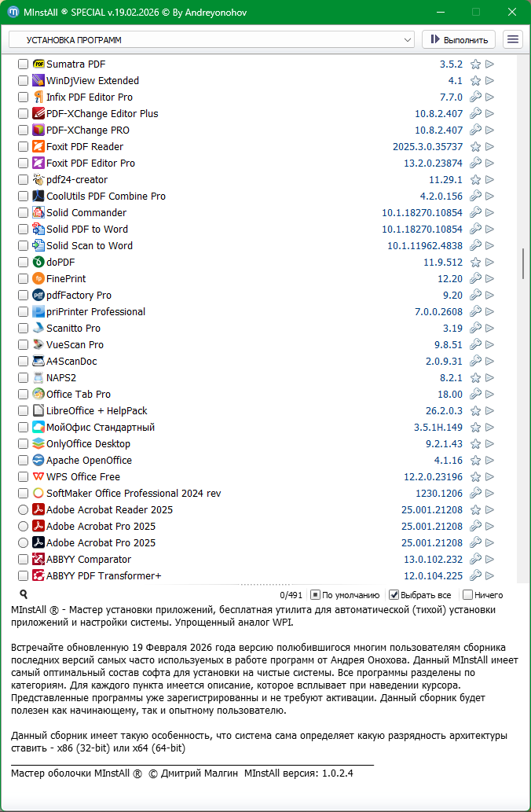Select the 'Ничего' option
Screen dimensions: 531x812
(468, 595)
